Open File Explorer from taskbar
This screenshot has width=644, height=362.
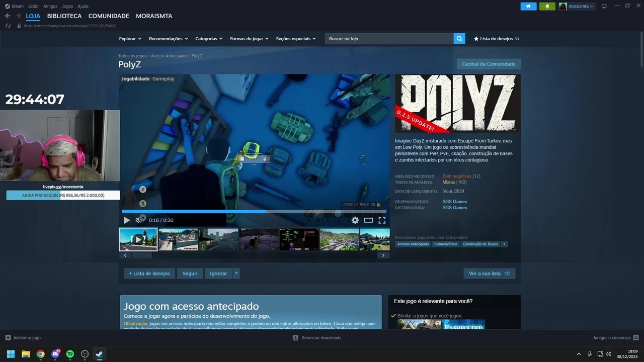point(26,354)
